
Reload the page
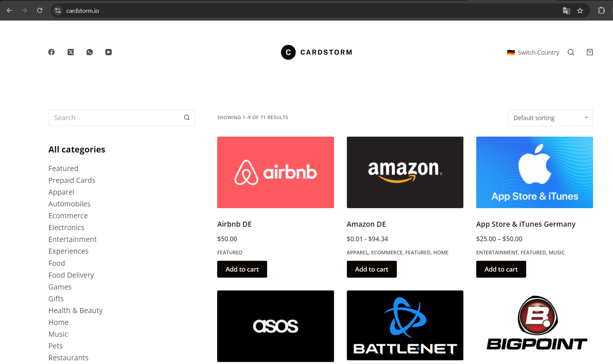(x=40, y=10)
